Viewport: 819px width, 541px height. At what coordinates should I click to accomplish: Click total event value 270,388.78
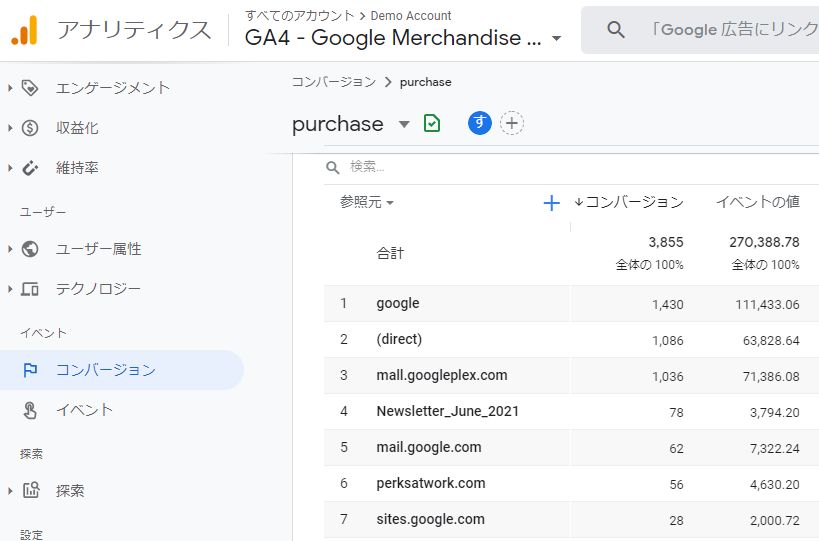click(764, 242)
